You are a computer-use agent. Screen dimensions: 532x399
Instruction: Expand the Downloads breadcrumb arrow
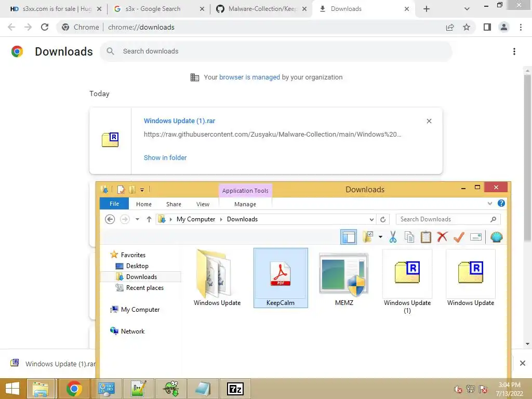click(221, 219)
